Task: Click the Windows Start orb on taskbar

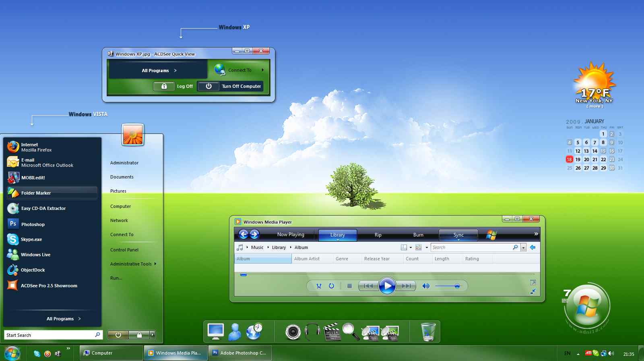Action: (x=12, y=353)
